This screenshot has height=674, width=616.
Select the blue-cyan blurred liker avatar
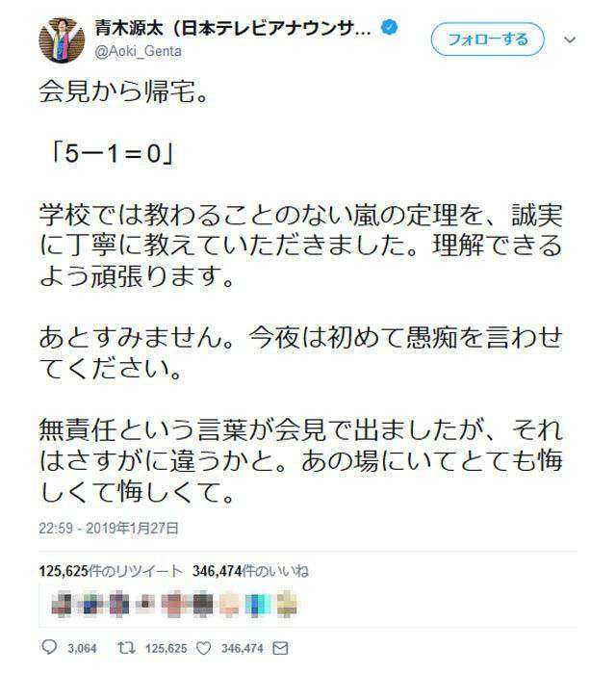pos(258,604)
